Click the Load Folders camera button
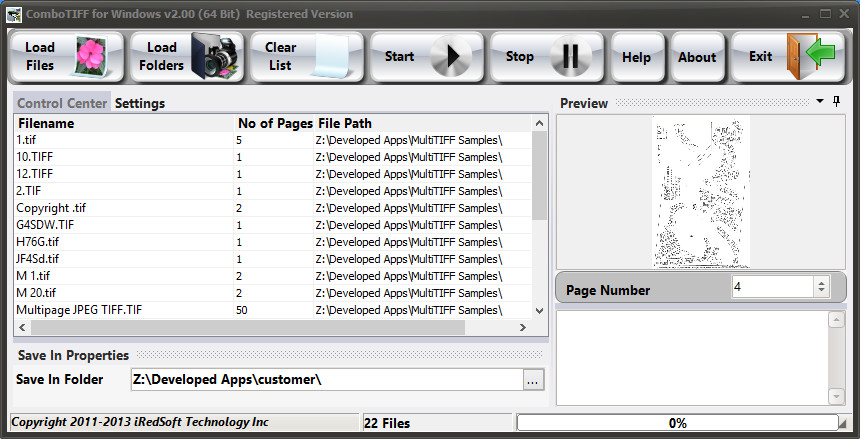Viewport: 860px width, 439px height. pos(187,57)
